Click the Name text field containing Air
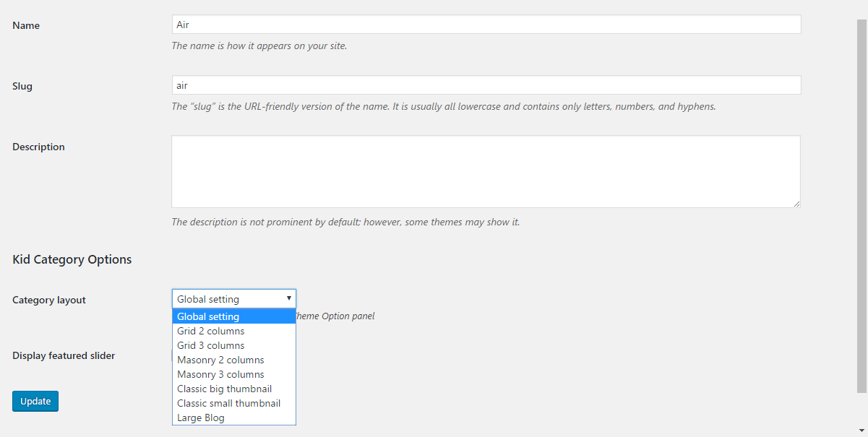Viewport: 868px width, 437px height. [486, 25]
